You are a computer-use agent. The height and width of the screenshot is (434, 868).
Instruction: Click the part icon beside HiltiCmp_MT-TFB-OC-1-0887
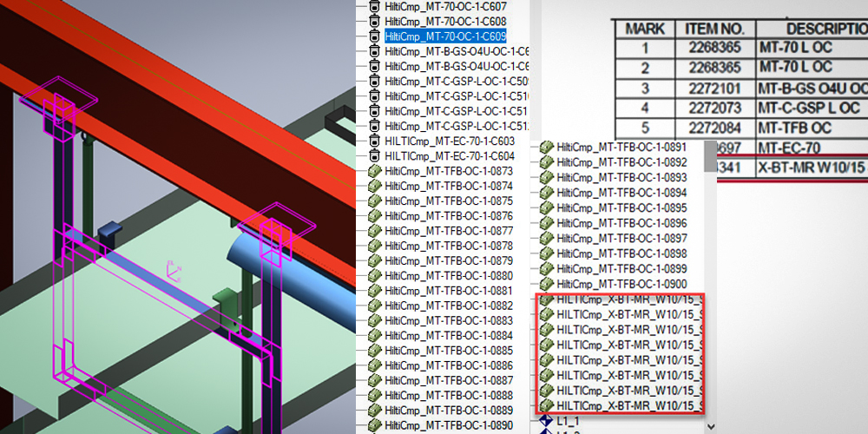pyautogui.click(x=375, y=380)
